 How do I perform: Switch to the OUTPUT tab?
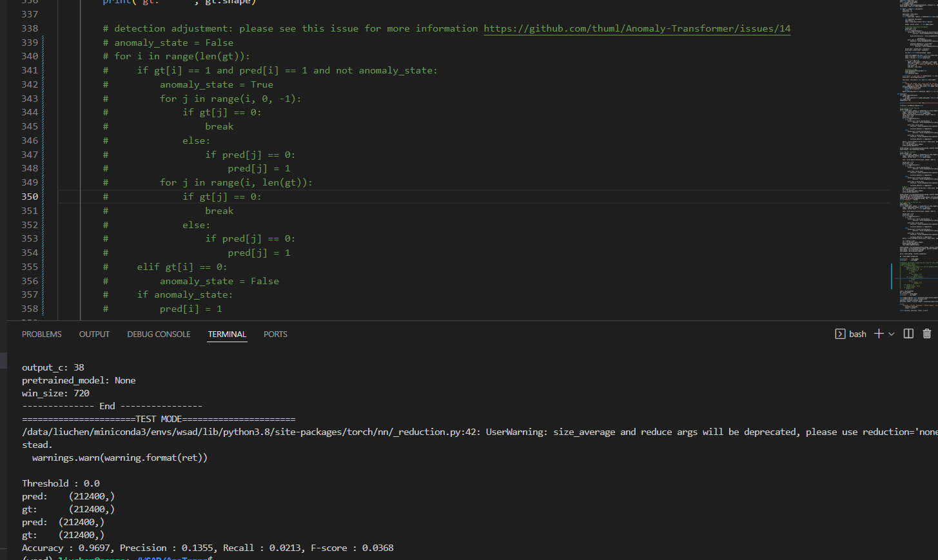(x=94, y=334)
